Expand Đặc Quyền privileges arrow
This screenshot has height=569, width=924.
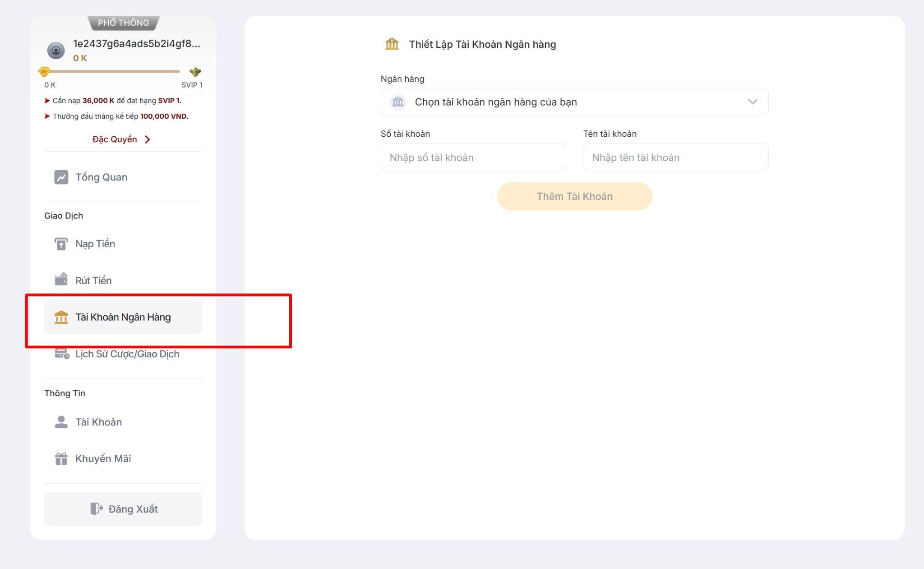pos(148,139)
